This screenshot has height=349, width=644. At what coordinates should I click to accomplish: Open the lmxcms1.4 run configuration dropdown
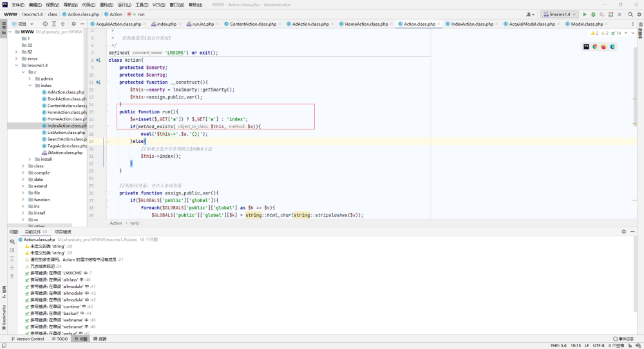560,14
